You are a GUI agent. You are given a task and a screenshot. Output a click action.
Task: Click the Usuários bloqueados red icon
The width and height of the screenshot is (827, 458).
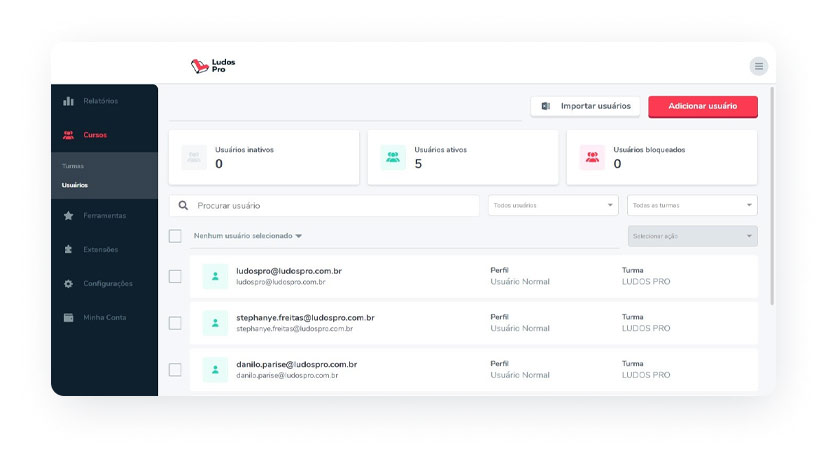click(x=592, y=157)
